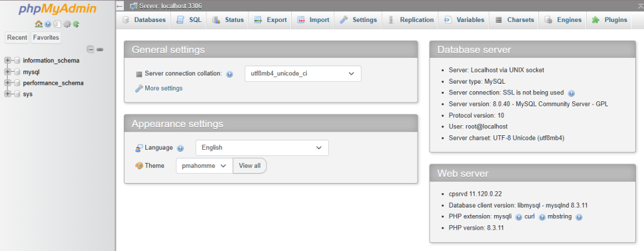This screenshot has width=644, height=251.
Task: Click help icon after mbstring extension
Action: click(579, 217)
